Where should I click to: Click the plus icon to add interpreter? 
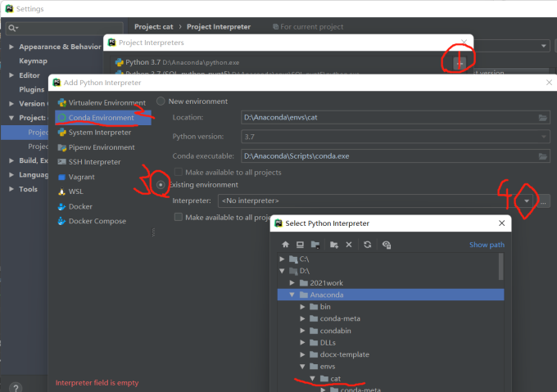click(x=460, y=62)
